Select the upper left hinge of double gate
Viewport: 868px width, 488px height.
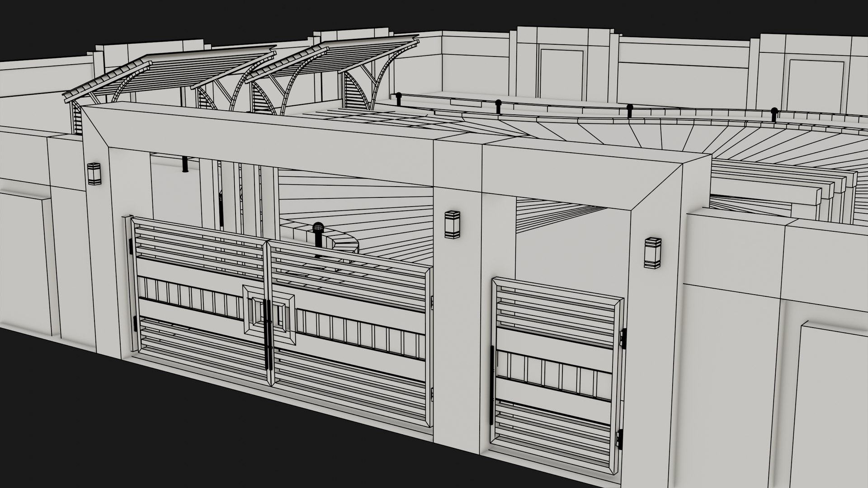tap(131, 246)
